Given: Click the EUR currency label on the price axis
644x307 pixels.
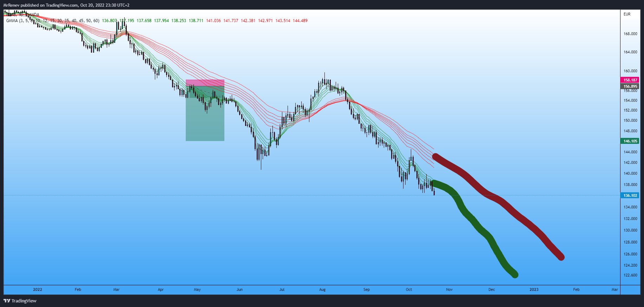Looking at the screenshot, I should (627, 14).
